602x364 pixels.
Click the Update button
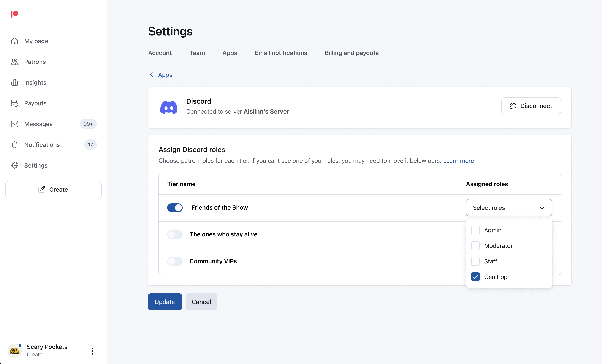[x=165, y=302]
